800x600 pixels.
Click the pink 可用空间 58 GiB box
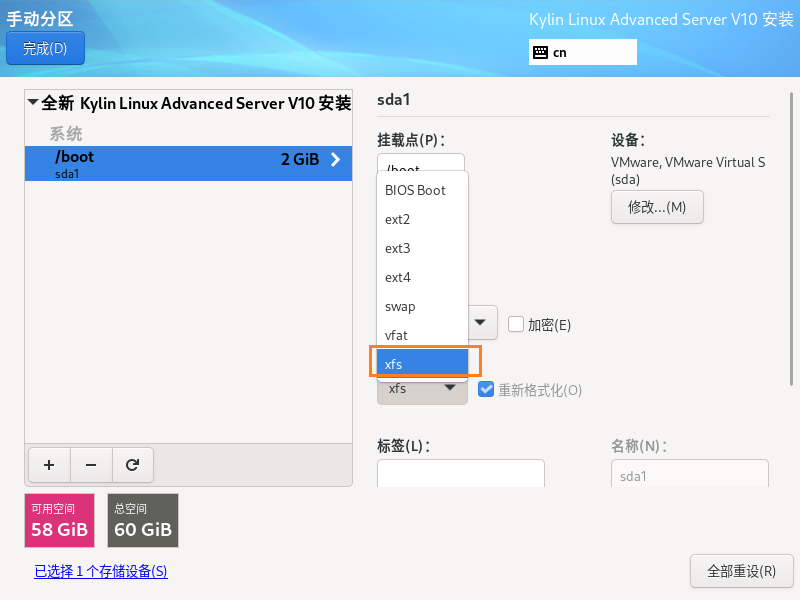coord(59,520)
